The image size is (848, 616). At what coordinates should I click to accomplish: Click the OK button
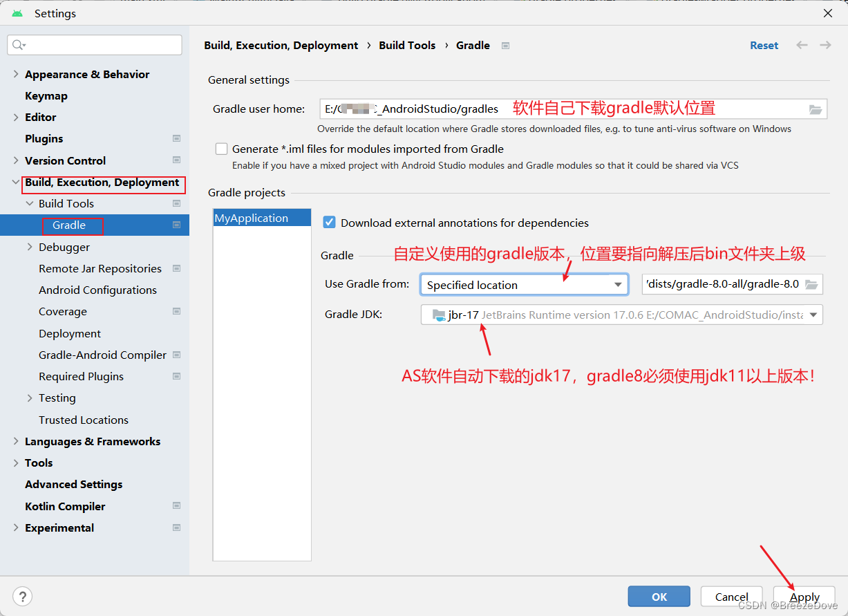coord(659,597)
